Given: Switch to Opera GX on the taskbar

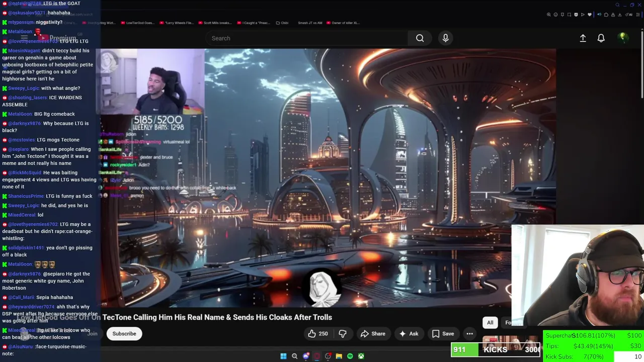Looking at the screenshot, I should coord(316,356).
